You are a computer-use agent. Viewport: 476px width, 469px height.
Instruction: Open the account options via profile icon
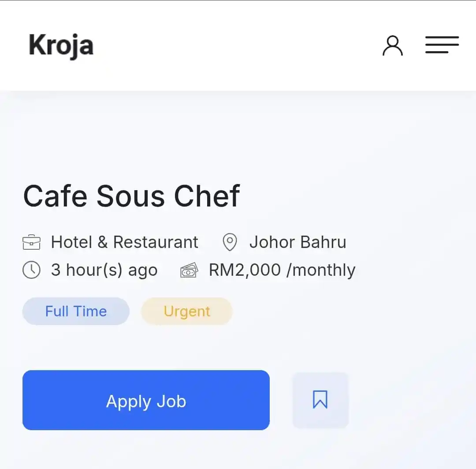click(x=393, y=45)
